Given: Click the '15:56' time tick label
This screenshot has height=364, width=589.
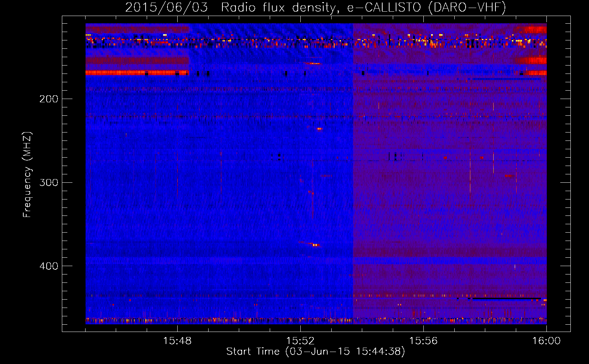Looking at the screenshot, I should point(423,341).
